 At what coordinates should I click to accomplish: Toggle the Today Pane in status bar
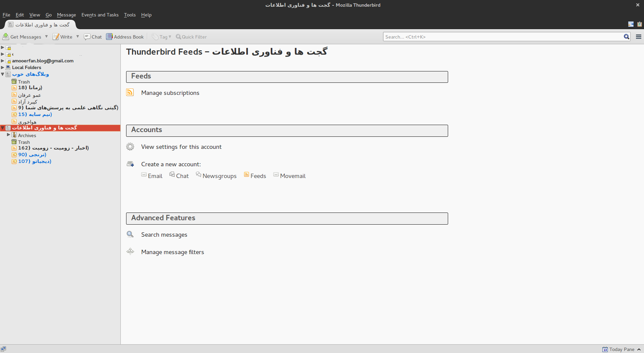(x=621, y=349)
